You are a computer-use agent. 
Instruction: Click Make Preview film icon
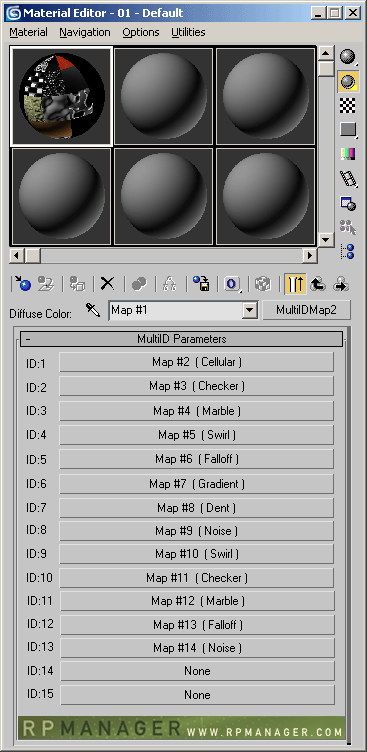[x=348, y=178]
